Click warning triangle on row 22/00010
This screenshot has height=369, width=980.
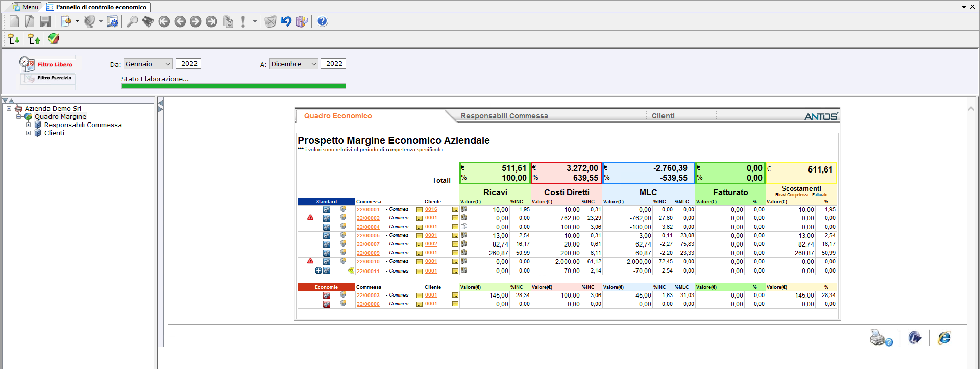coord(310,261)
